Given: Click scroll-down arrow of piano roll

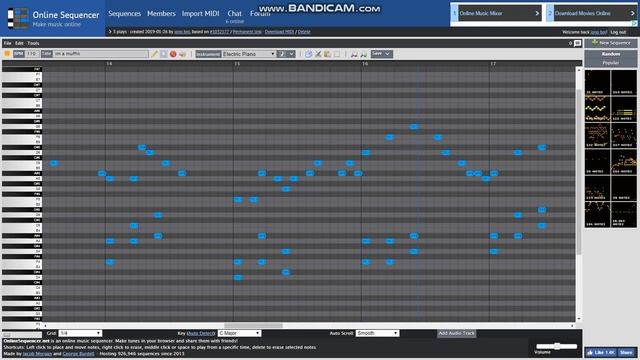Looking at the screenshot, I should coord(579,319).
